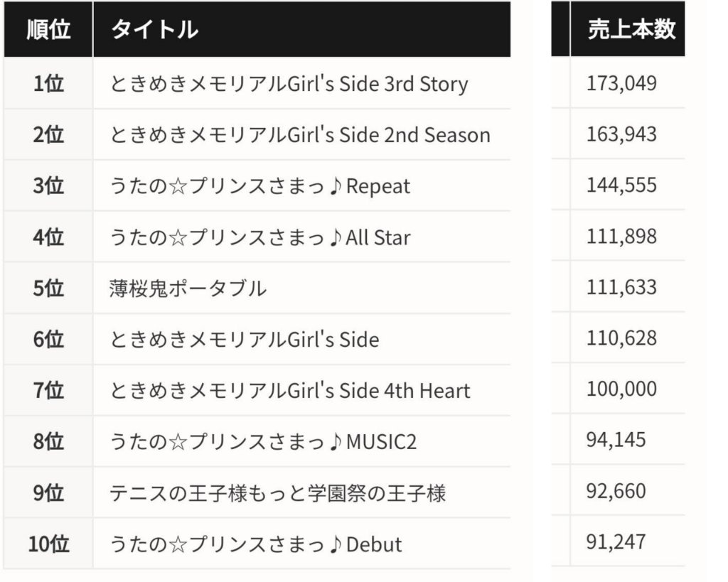
Task: Click the 1位 rank cell
Action: (x=48, y=84)
